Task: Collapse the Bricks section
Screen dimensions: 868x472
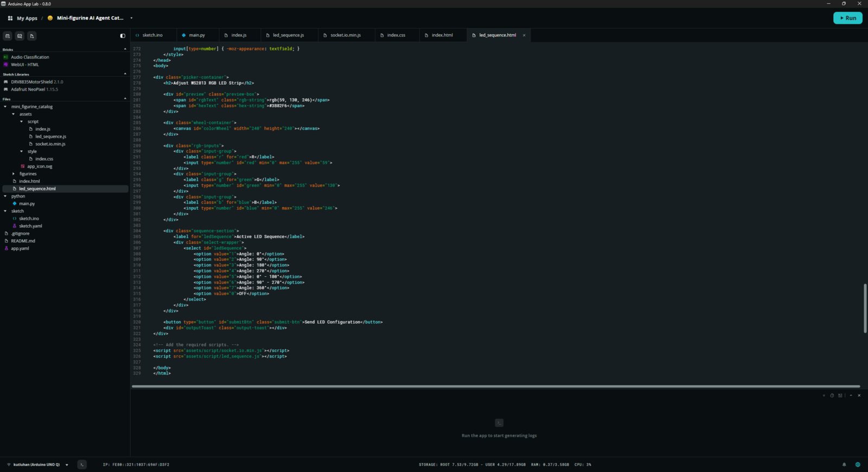Action: [125, 49]
